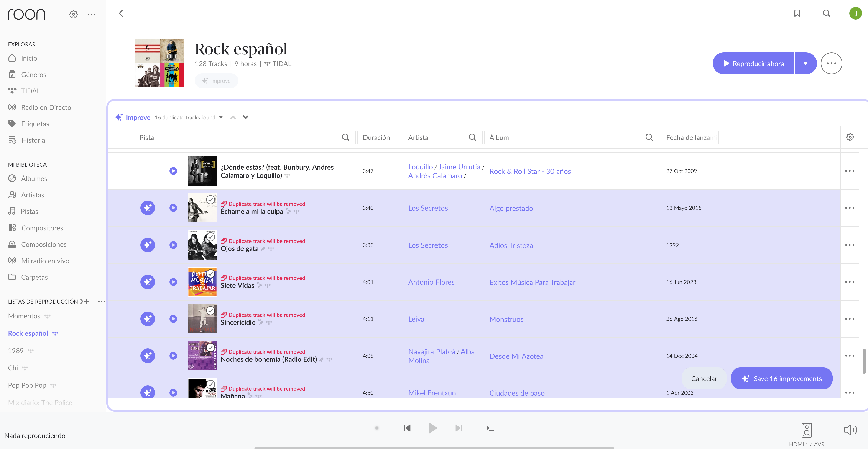Viewport: 868px width, 449px height.
Task: Open the green J profile avatar
Action: [x=855, y=13]
